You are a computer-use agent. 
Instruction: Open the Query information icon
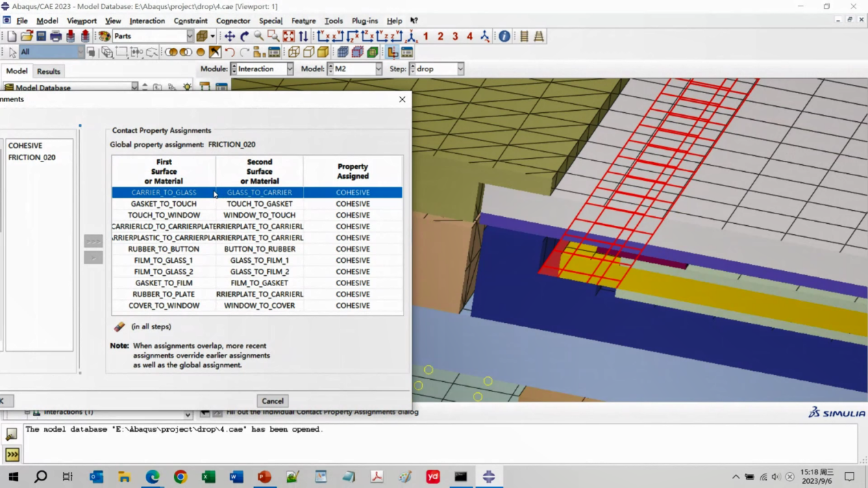pyautogui.click(x=504, y=36)
